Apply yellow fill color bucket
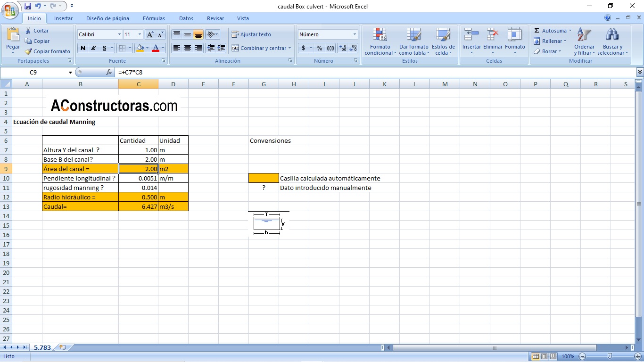The height and width of the screenshot is (362, 644). pos(140,48)
